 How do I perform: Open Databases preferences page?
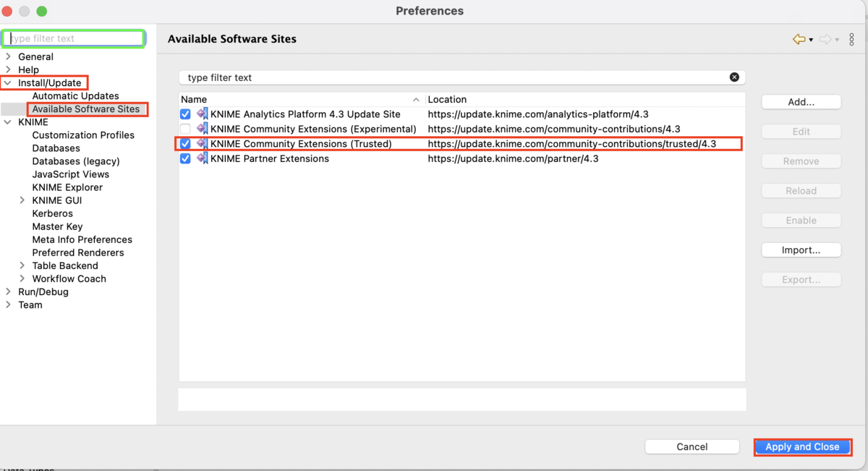pyautogui.click(x=56, y=148)
